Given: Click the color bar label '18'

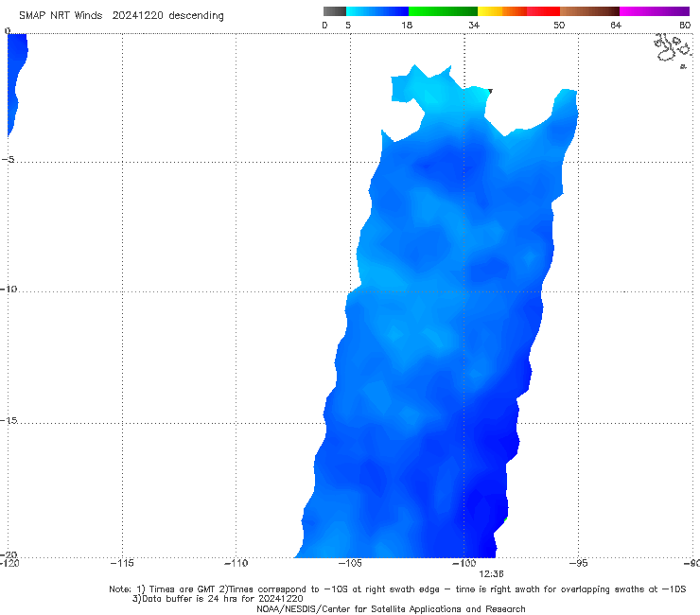Looking at the screenshot, I should tap(407, 25).
